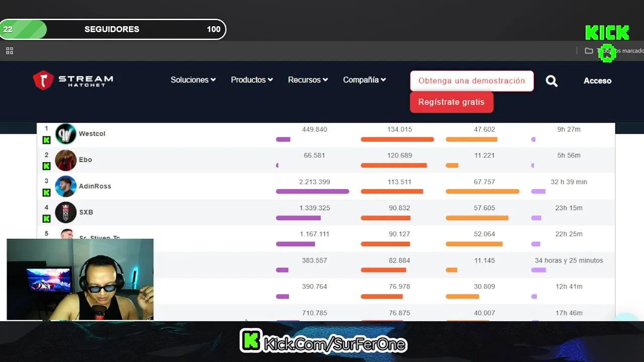Click Westcol's value 134.015
This screenshot has height=362, width=644.
399,130
